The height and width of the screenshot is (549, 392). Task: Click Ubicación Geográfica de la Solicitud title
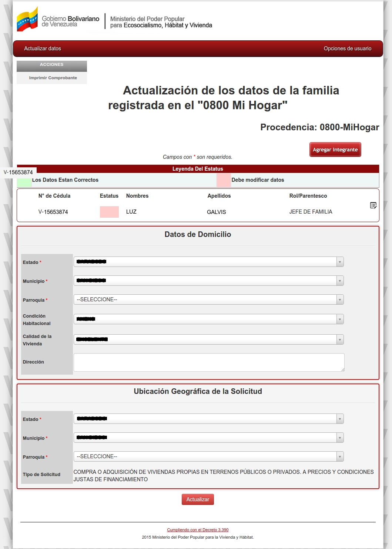click(x=198, y=391)
